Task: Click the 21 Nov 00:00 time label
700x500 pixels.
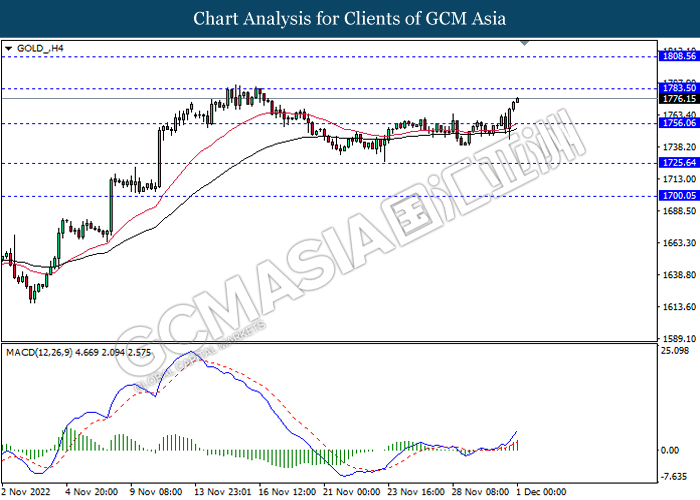Action: 352,492
